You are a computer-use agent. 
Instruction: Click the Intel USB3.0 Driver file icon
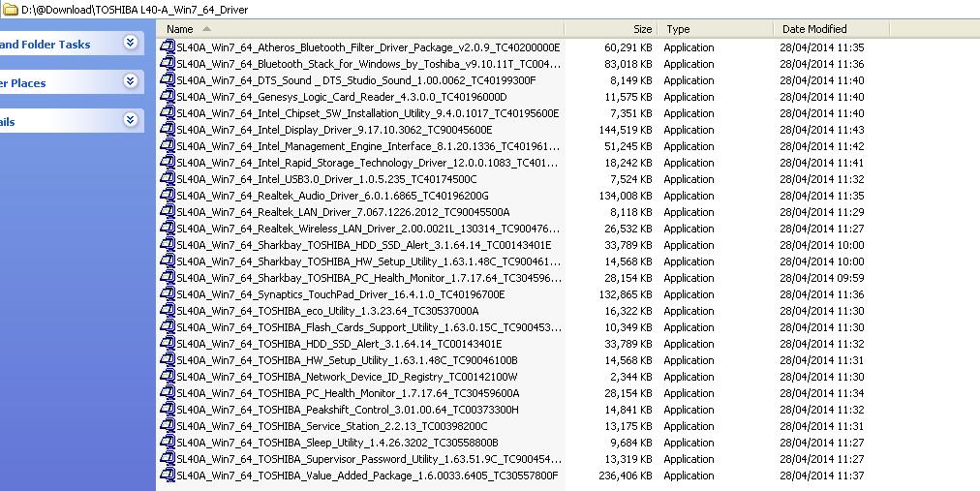(x=168, y=178)
